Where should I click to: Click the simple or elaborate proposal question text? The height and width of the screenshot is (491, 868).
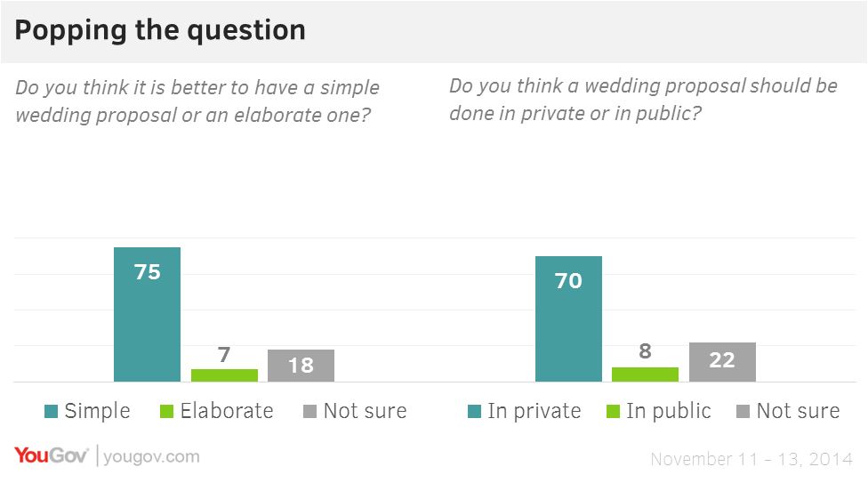tap(197, 101)
